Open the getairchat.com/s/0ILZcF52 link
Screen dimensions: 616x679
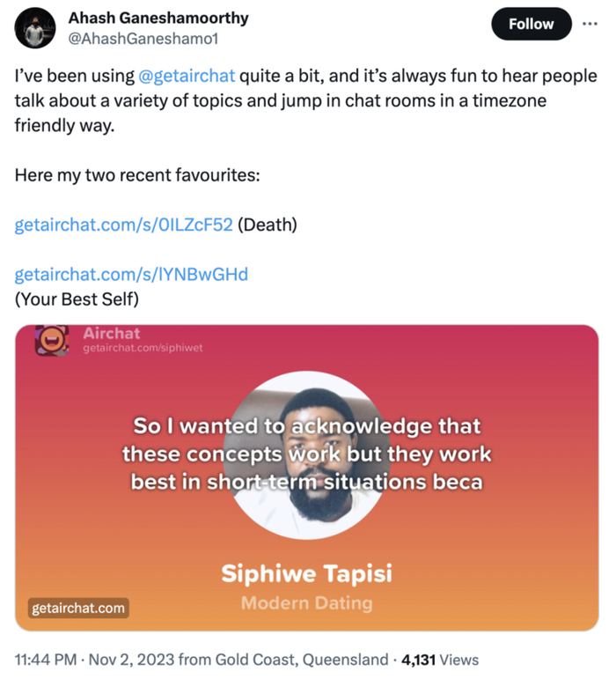point(123,225)
